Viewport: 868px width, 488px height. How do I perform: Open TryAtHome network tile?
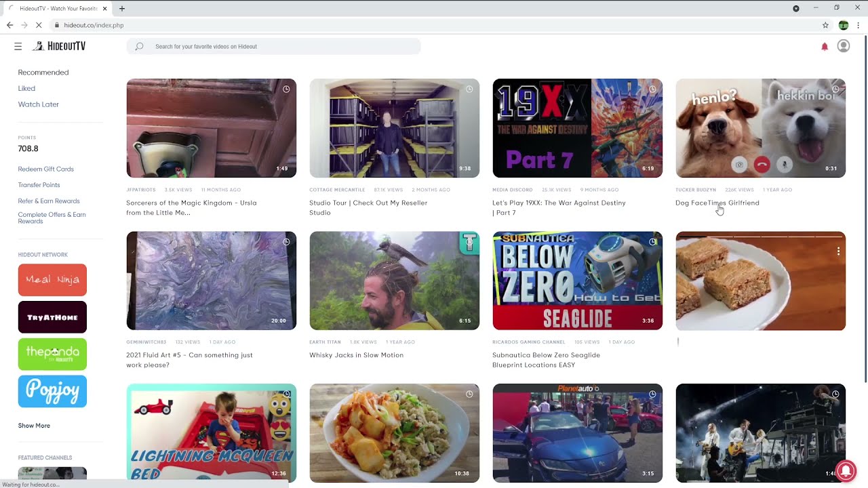pos(52,317)
